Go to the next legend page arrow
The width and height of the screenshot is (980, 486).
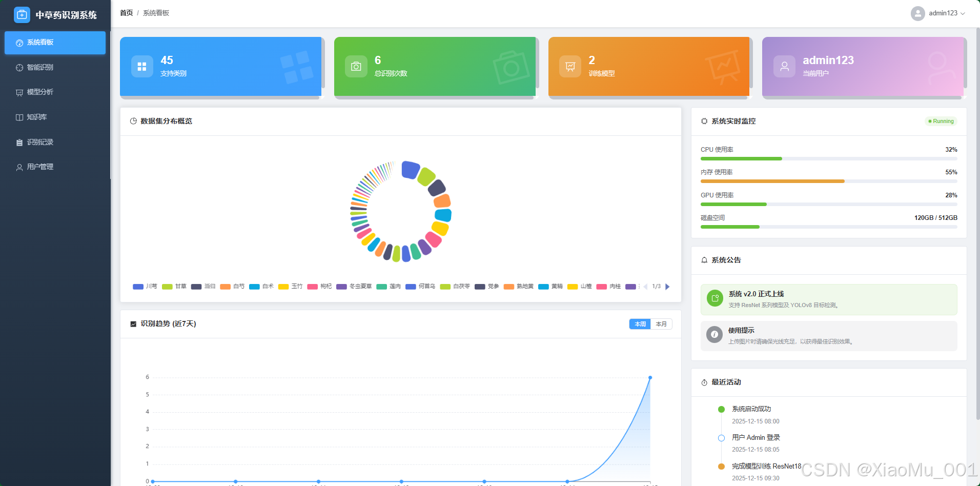click(x=667, y=287)
